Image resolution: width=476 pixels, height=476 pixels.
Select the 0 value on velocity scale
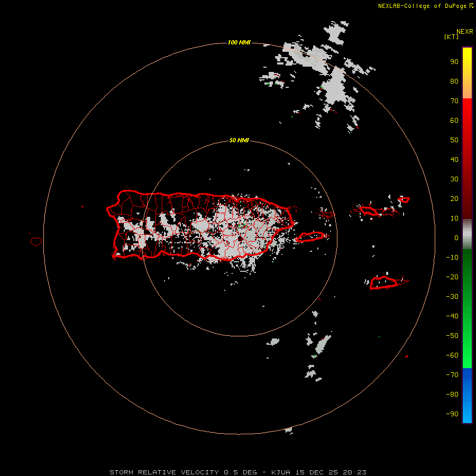(456, 238)
